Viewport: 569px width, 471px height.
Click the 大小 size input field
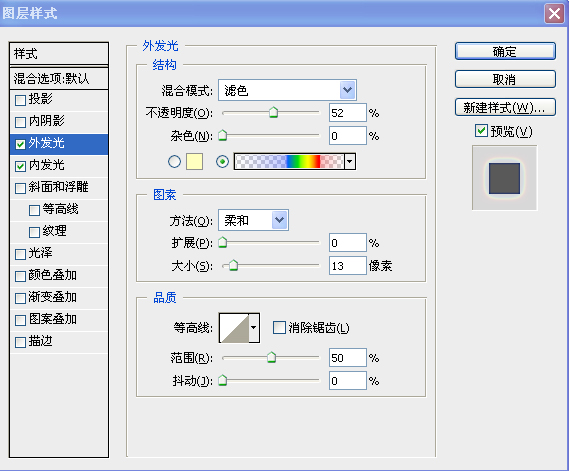click(x=348, y=266)
